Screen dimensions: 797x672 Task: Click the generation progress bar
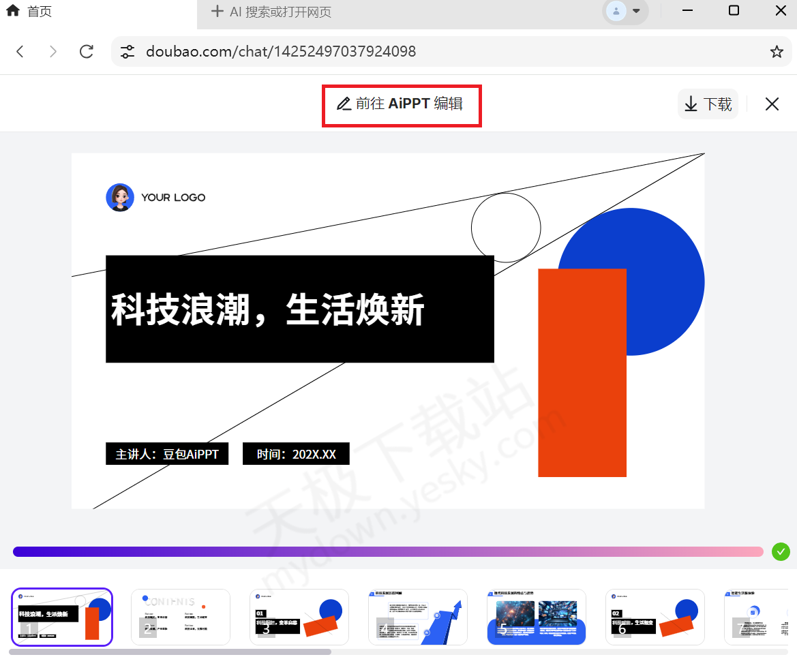click(x=388, y=551)
